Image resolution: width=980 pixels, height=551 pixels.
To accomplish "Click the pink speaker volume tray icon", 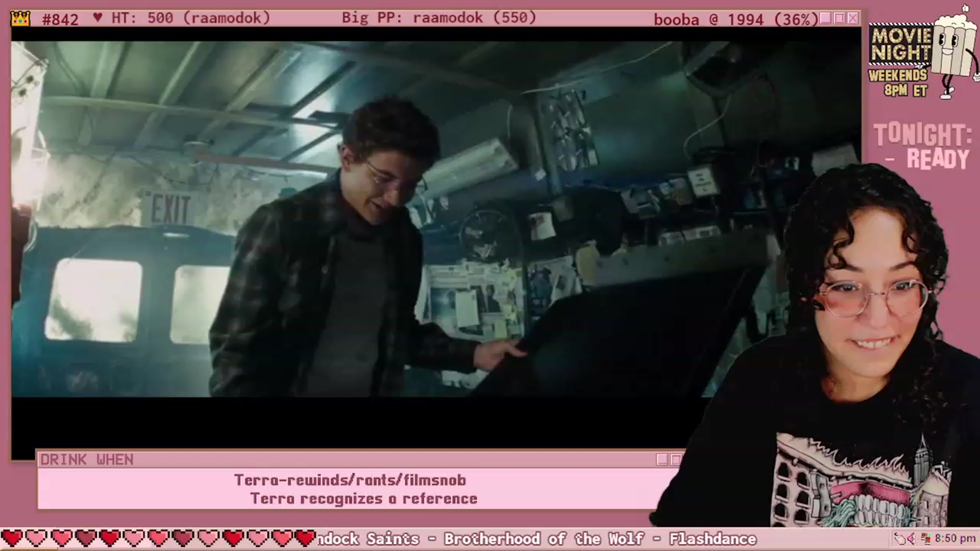I will 912,539.
